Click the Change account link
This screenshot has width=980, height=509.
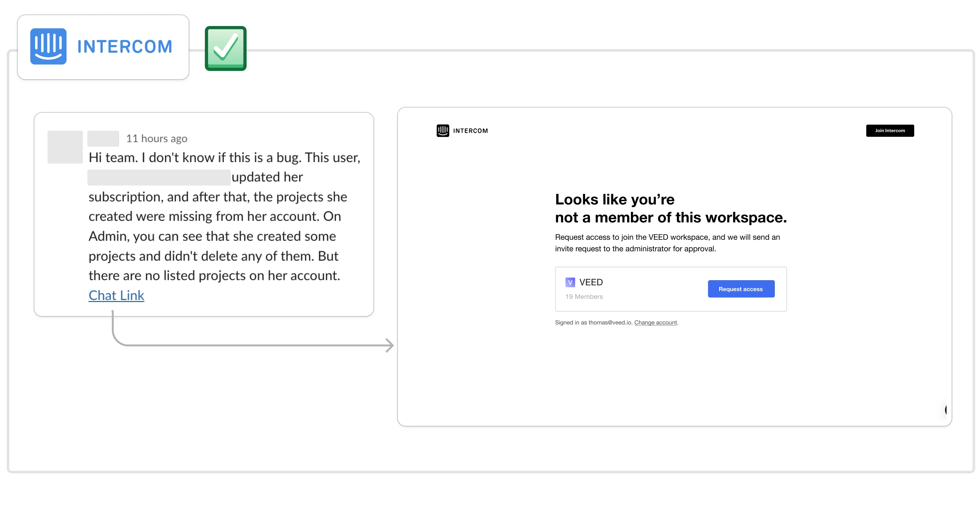655,322
